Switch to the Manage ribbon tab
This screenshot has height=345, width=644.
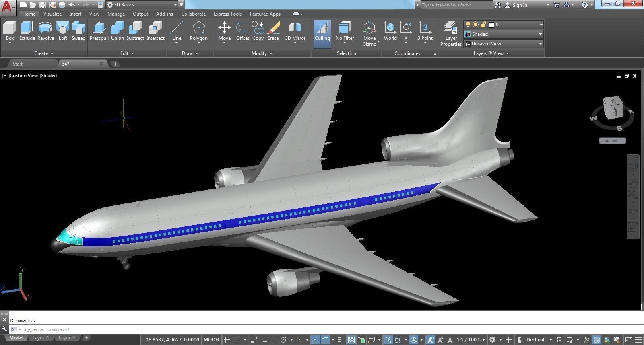point(116,14)
